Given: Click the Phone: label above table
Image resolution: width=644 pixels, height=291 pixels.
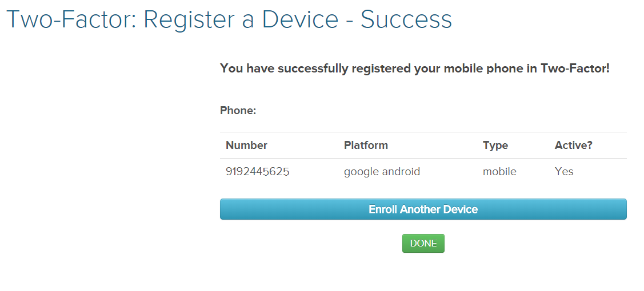Looking at the screenshot, I should tap(238, 111).
